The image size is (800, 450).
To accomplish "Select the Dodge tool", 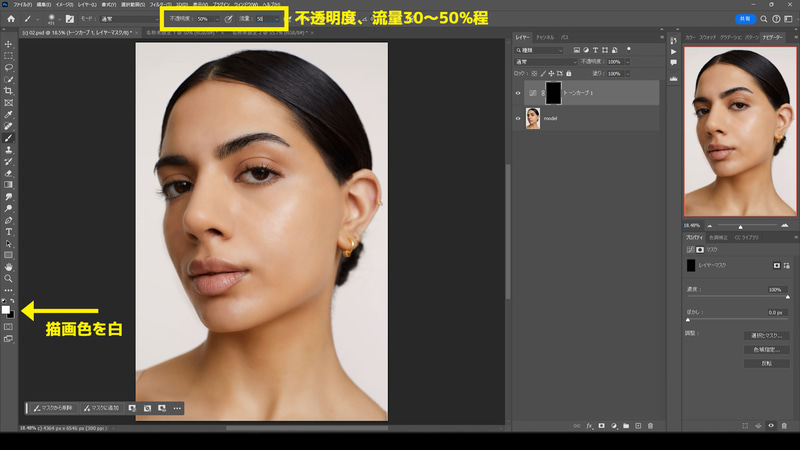I will pyautogui.click(x=9, y=208).
